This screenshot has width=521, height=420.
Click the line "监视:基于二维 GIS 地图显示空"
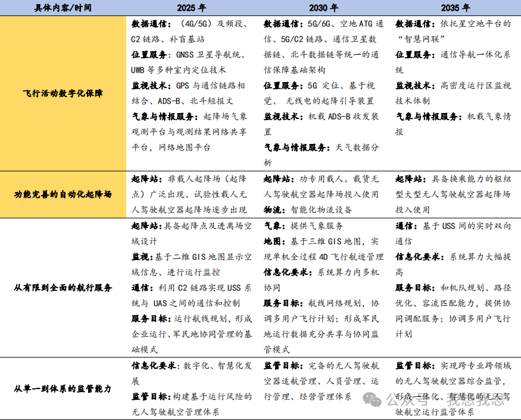[x=192, y=256]
